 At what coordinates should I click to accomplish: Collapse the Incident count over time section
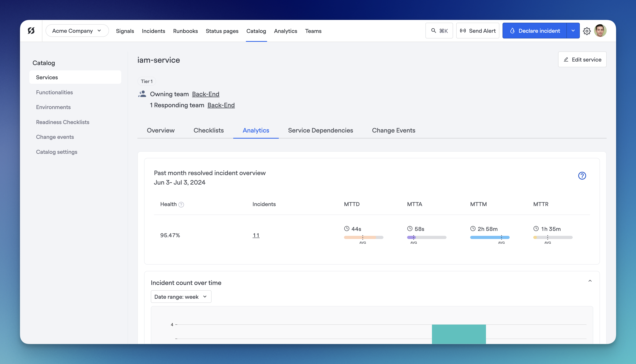pos(590,281)
